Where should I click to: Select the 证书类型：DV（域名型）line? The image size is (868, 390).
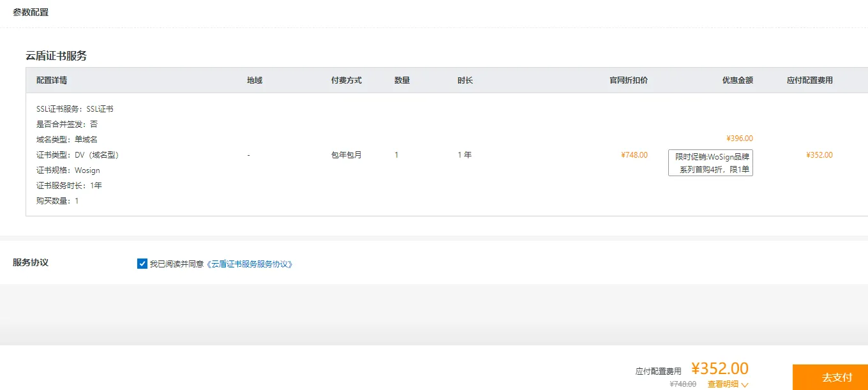pos(78,155)
